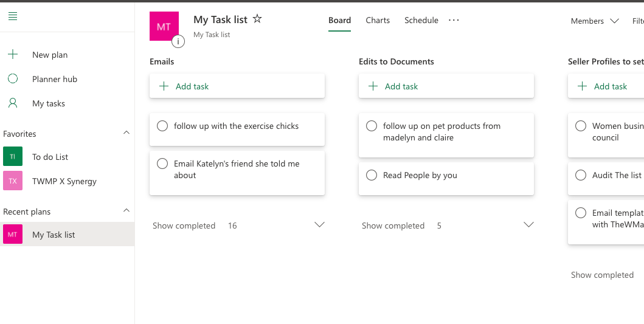Viewport: 644px width, 324px height.
Task: Click the circle icon beside Planner hub
Action: point(13,78)
